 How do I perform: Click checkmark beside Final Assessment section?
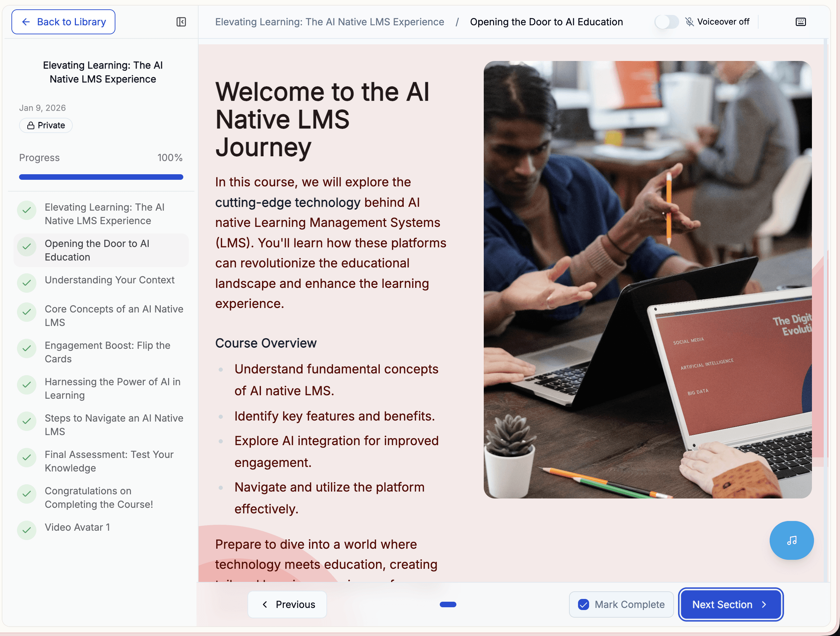tap(27, 457)
